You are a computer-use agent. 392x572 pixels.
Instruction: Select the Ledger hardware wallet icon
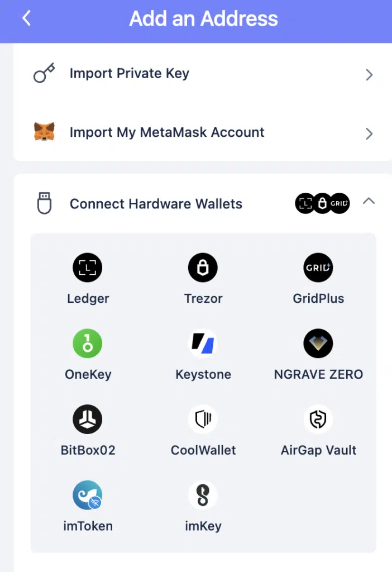(x=88, y=268)
